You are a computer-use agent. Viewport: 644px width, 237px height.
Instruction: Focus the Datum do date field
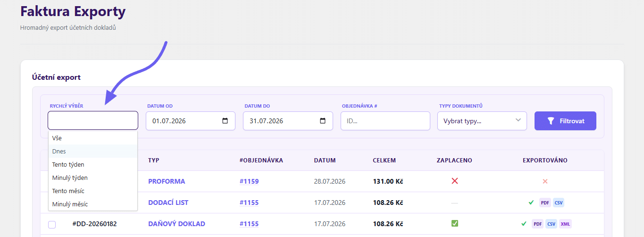pyautogui.click(x=288, y=121)
